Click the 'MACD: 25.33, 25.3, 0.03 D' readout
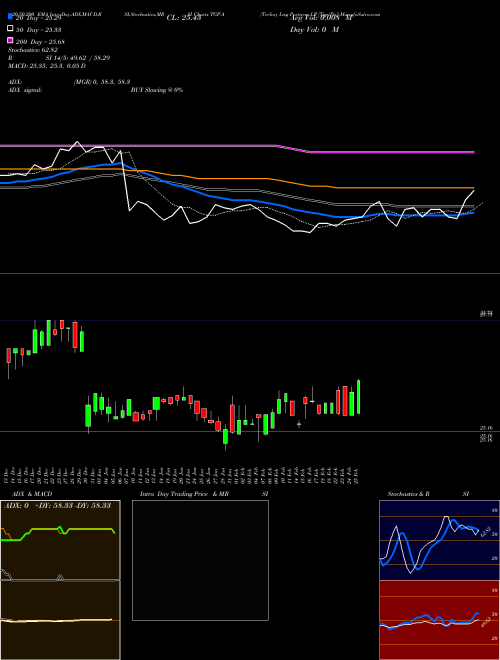This screenshot has height=660, width=500. pyautogui.click(x=47, y=66)
